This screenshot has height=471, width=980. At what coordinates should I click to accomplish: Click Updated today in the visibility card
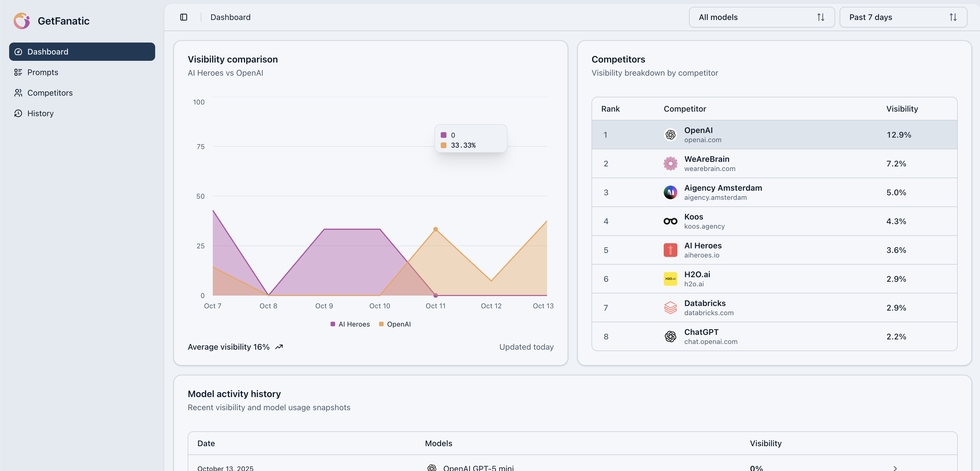click(526, 347)
